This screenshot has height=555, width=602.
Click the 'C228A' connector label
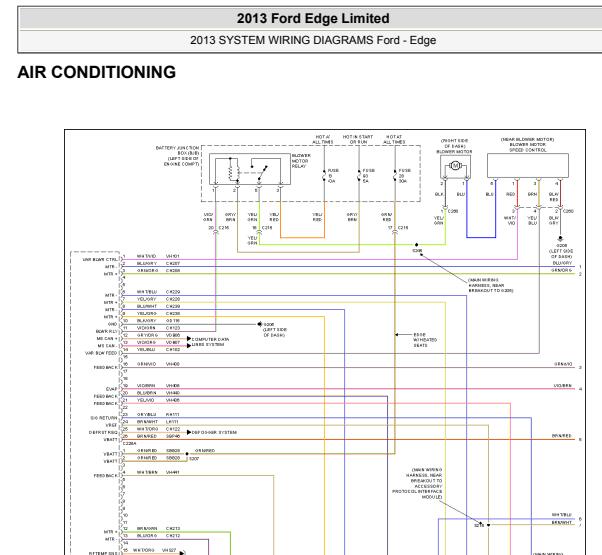[129, 443]
